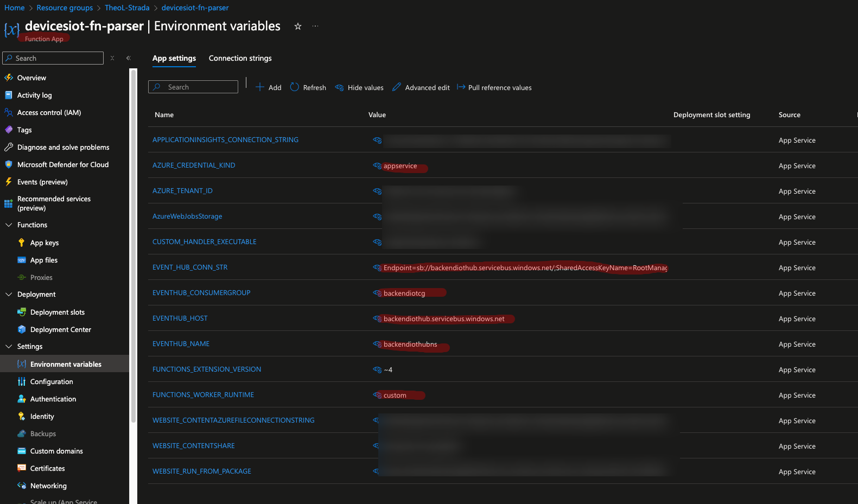Click Add to create a setting

pyautogui.click(x=269, y=87)
